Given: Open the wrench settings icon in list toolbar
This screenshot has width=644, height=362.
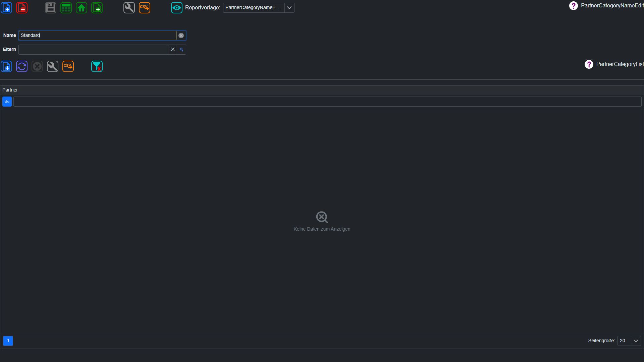Looking at the screenshot, I should (x=53, y=66).
